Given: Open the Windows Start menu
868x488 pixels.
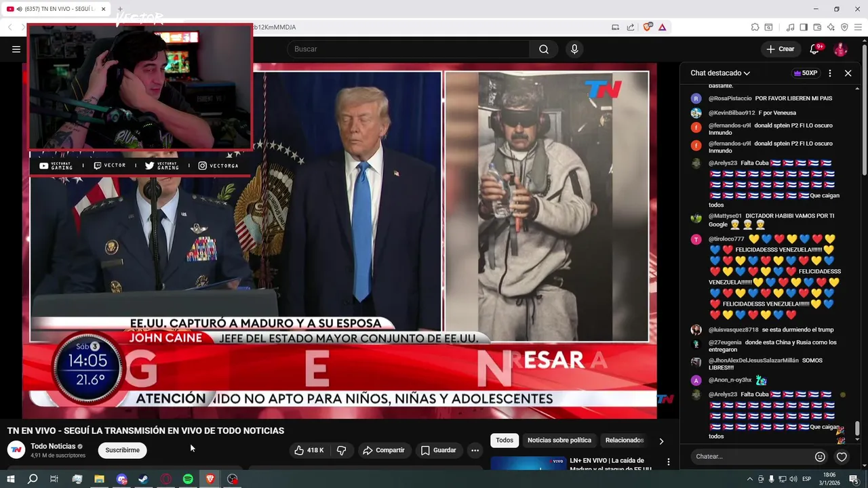Looking at the screenshot, I should tap(10, 479).
